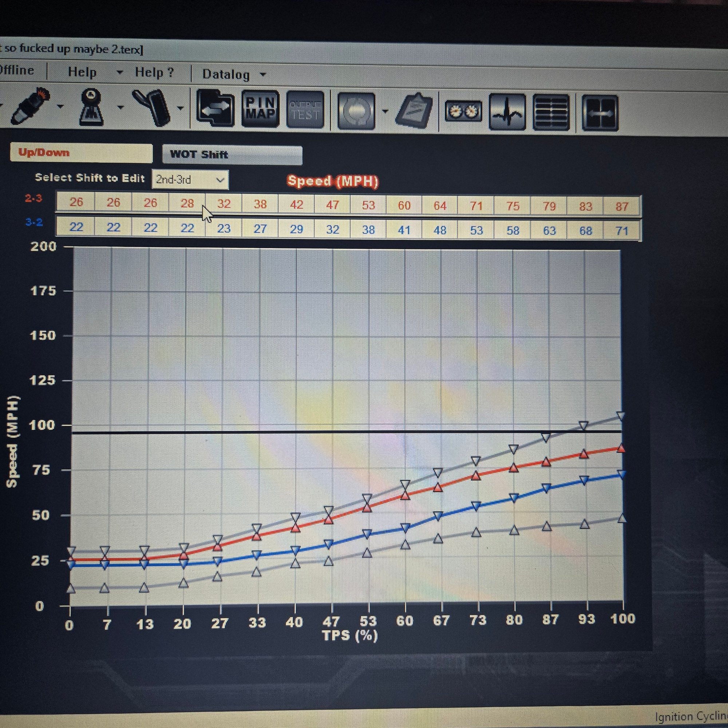Screen dimensions: 728x728
Task: Open the Help ? menu
Action: pyautogui.click(x=154, y=72)
